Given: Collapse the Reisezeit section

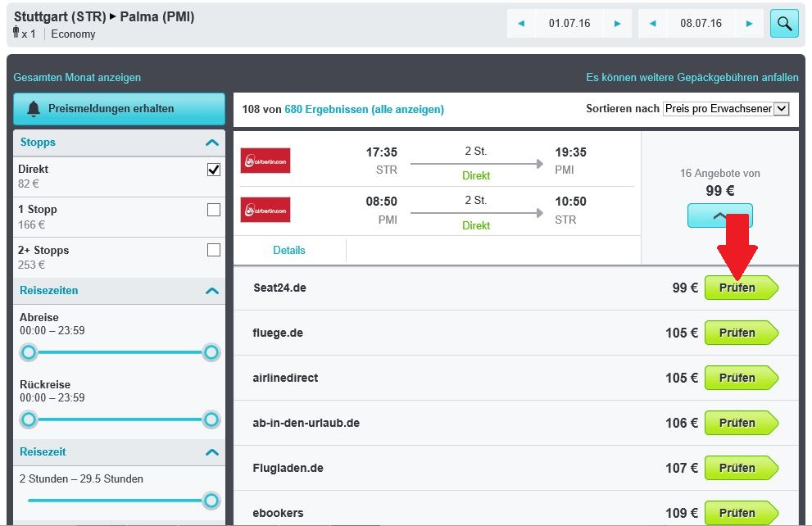Looking at the screenshot, I should tap(211, 452).
